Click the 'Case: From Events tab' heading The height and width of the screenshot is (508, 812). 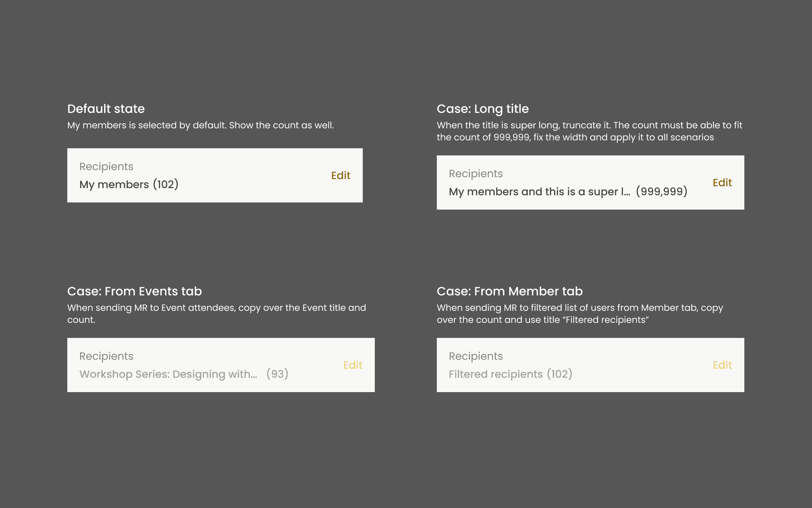[135, 291]
